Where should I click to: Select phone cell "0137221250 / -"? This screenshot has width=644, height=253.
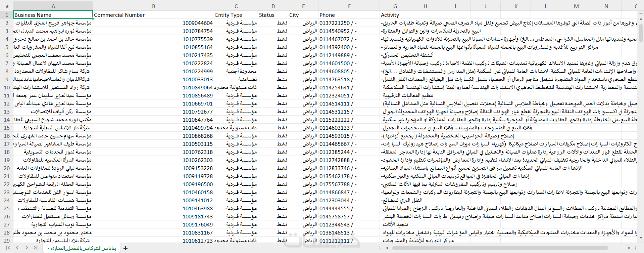pyautogui.click(x=349, y=23)
